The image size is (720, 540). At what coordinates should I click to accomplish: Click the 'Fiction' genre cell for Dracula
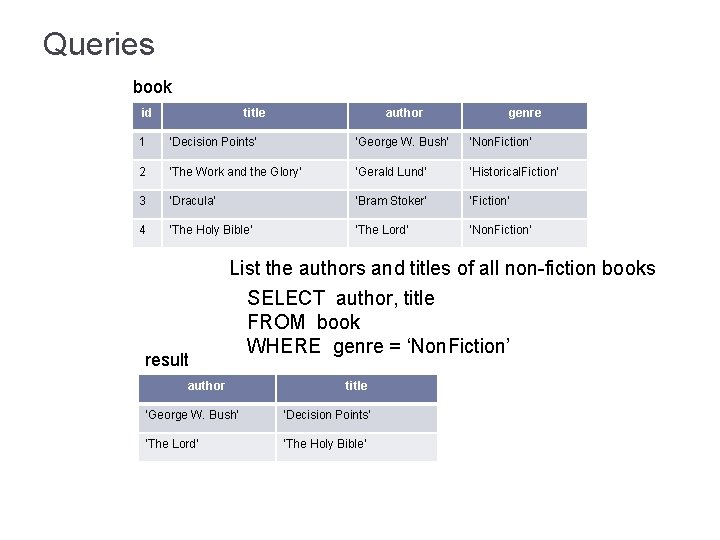[x=490, y=201]
